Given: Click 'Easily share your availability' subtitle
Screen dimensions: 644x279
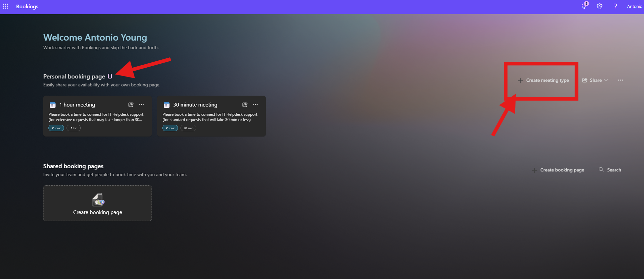Looking at the screenshot, I should (x=102, y=85).
